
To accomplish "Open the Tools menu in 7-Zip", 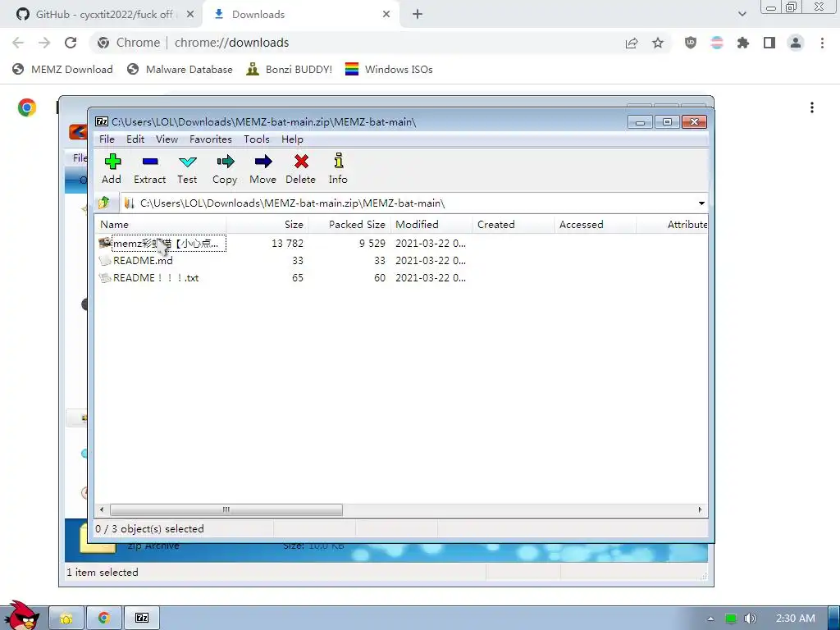I will [x=257, y=139].
